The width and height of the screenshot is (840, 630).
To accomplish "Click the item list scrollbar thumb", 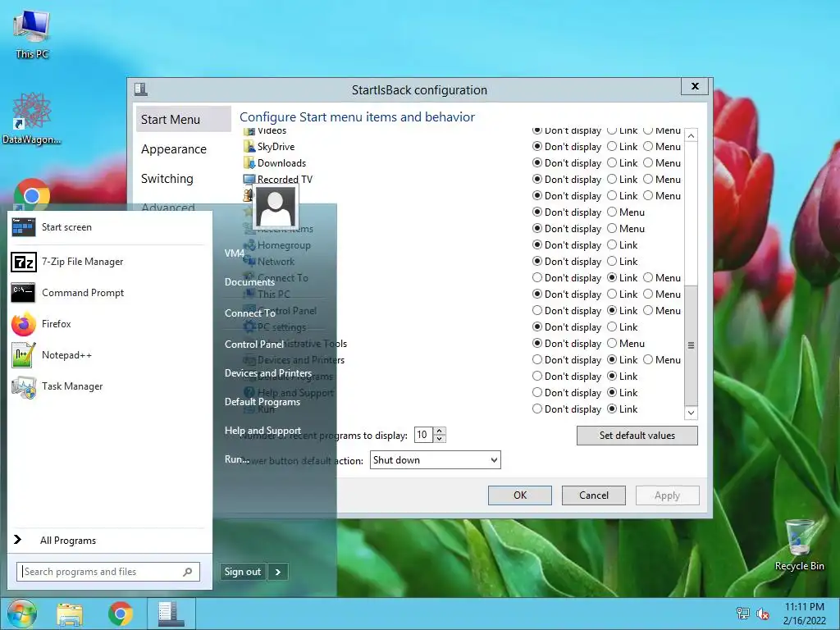I will click(x=691, y=345).
